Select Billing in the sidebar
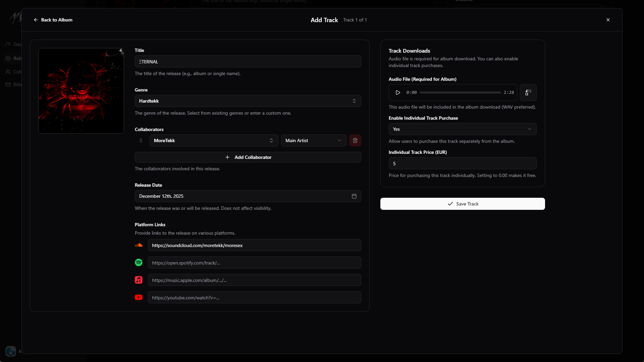Image resolution: width=644 pixels, height=362 pixels. coord(8,84)
